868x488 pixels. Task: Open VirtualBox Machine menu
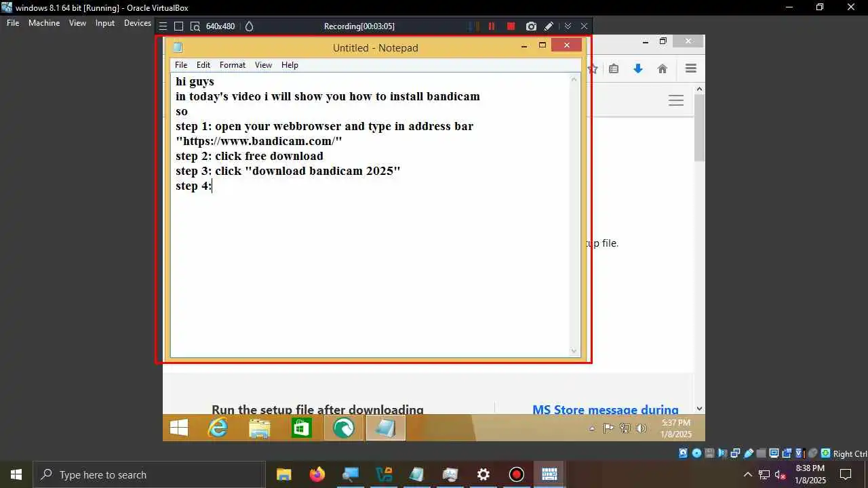[44, 23]
